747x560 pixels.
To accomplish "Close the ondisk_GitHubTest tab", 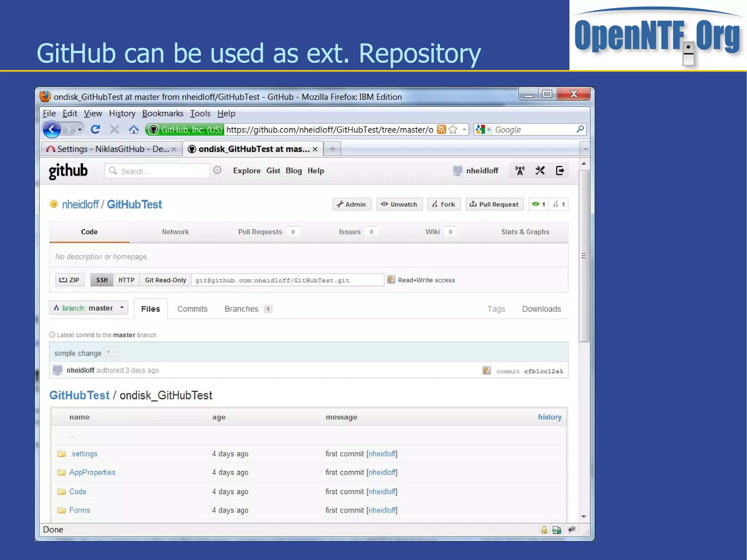I will [x=315, y=149].
